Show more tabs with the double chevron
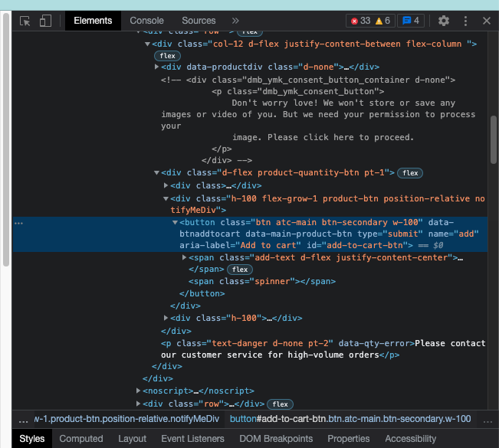499x448 pixels. tap(235, 21)
